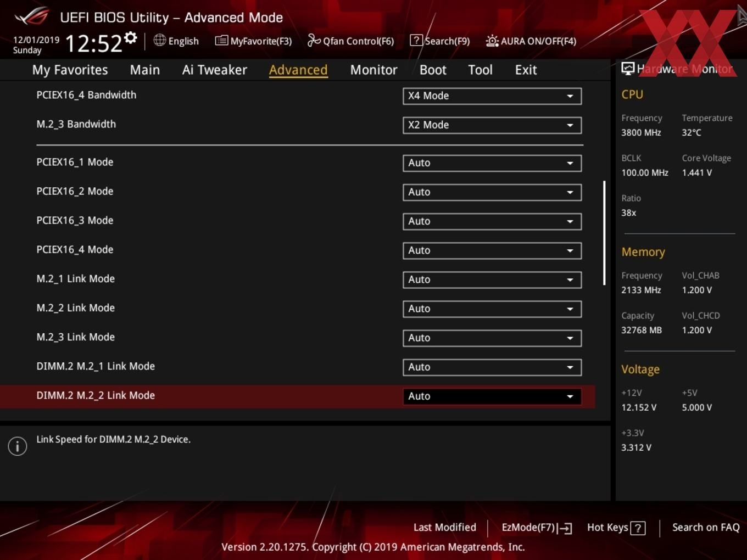Screen dimensions: 747x560
Task: Select the M.2_1 Link Mode label
Action: 76,278
